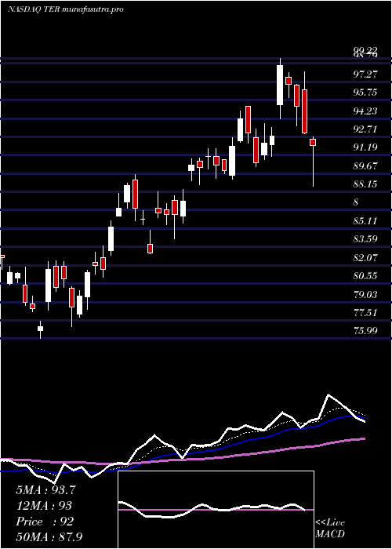This screenshot has width=392, height=549.
Task: Click the 75.99 price axis label
Action: (365, 331)
